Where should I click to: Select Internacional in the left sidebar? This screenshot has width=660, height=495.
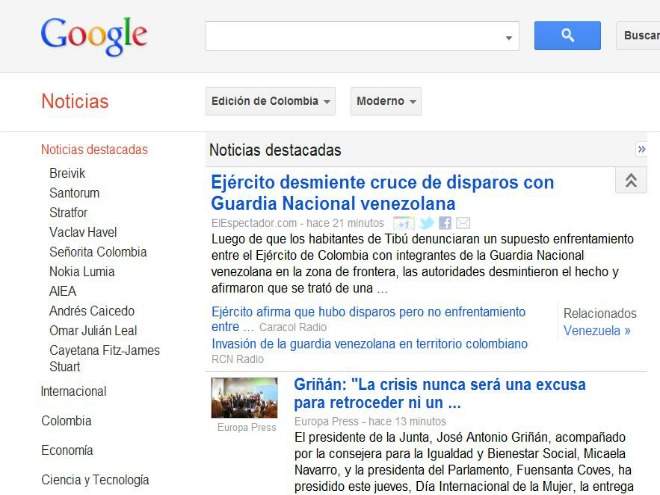click(73, 391)
